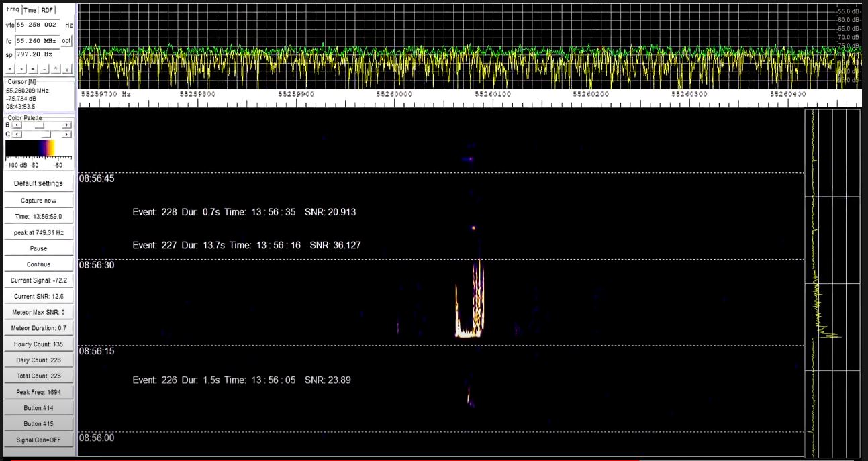Resume waterfall with the Continue button

[x=38, y=264]
